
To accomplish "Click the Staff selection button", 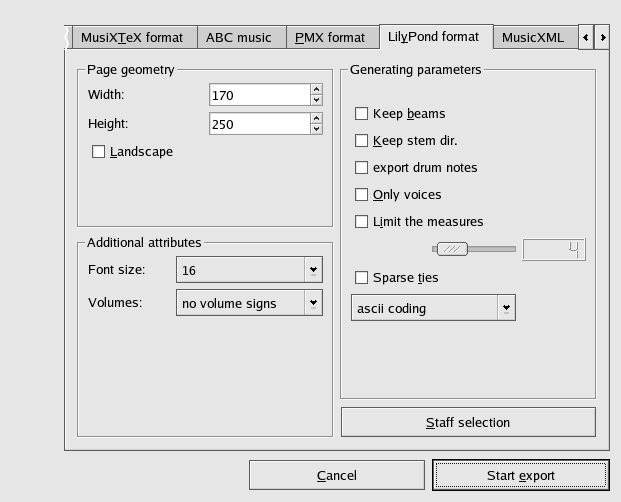I will 468,422.
